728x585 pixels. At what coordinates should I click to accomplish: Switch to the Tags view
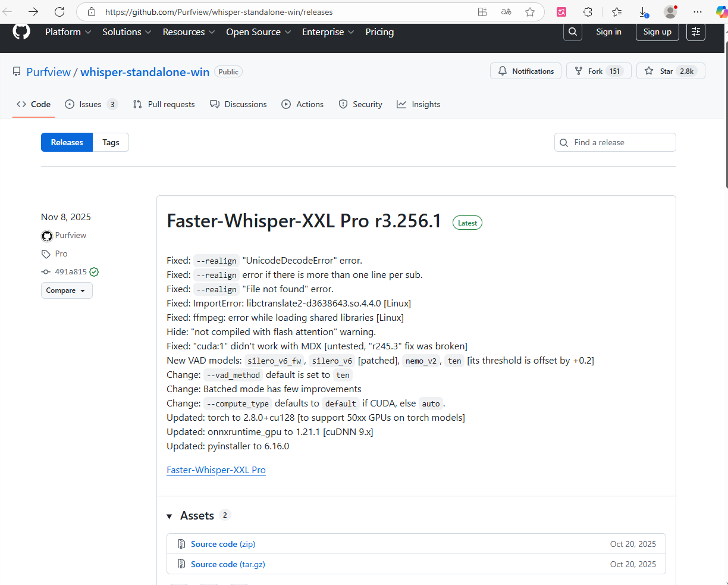(111, 143)
